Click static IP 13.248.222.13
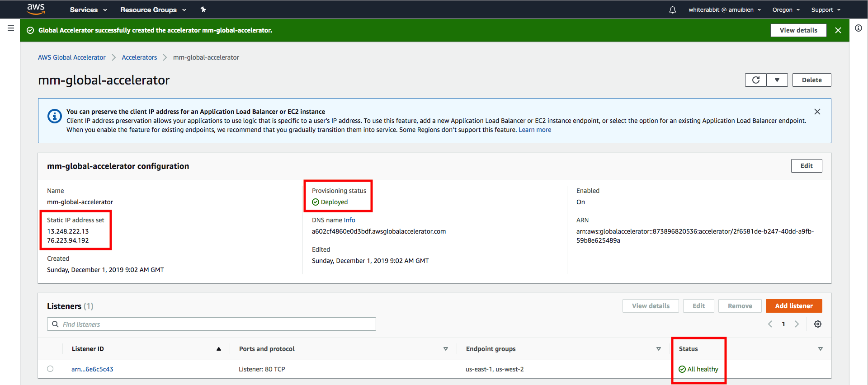The height and width of the screenshot is (385, 868). point(68,231)
